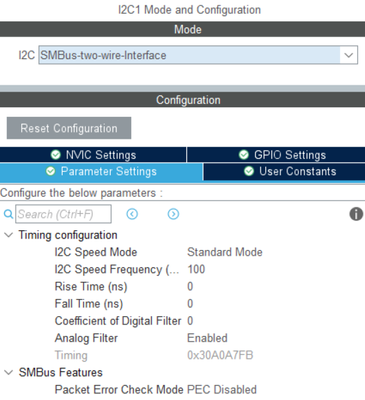This screenshot has height=400, width=365.
Task: Click the Timing configuration heading text
Action: (x=68, y=235)
